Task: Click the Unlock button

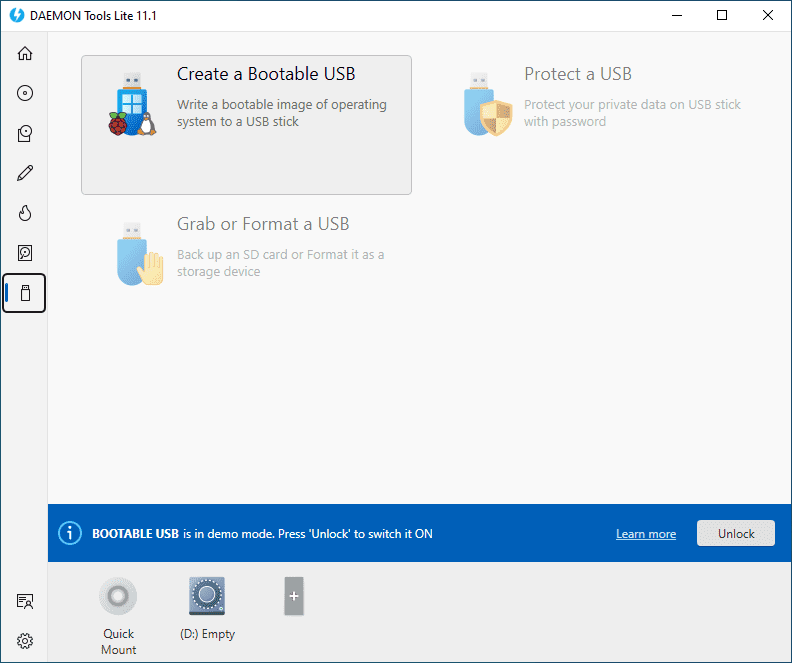Action: 735,533
